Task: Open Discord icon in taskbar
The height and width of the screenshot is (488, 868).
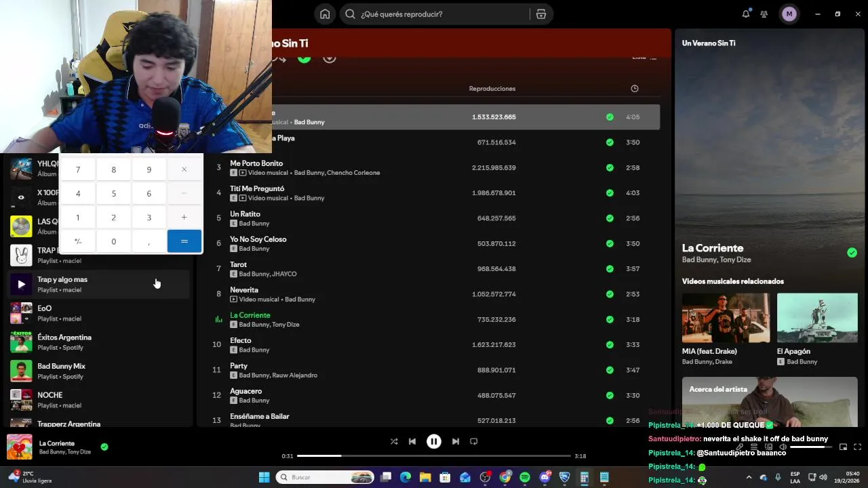Action: click(545, 478)
